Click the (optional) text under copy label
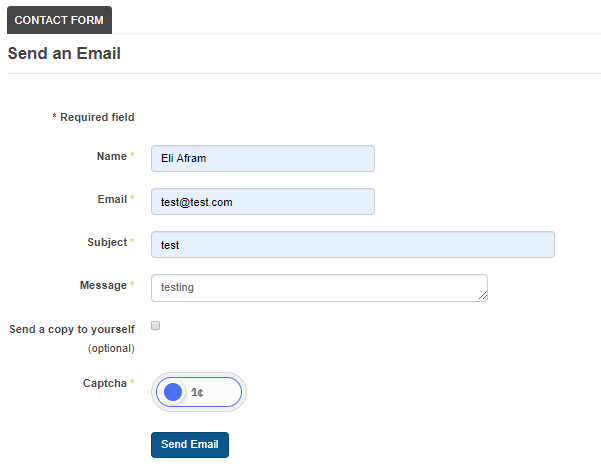Viewport: 601px width, 467px height. (111, 348)
